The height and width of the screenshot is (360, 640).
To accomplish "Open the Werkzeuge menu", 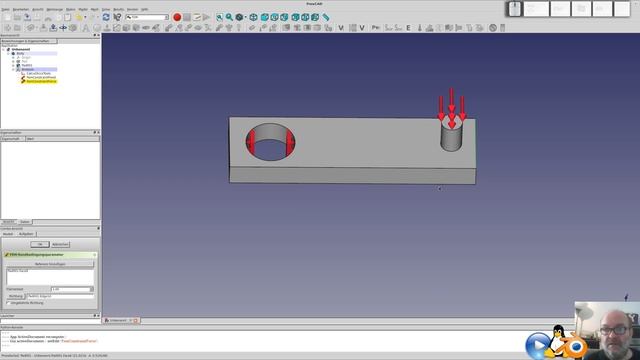I will [x=55, y=9].
